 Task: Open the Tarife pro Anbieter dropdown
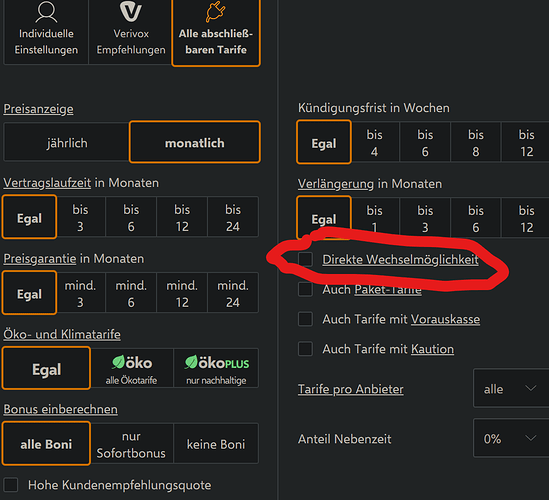click(x=511, y=388)
